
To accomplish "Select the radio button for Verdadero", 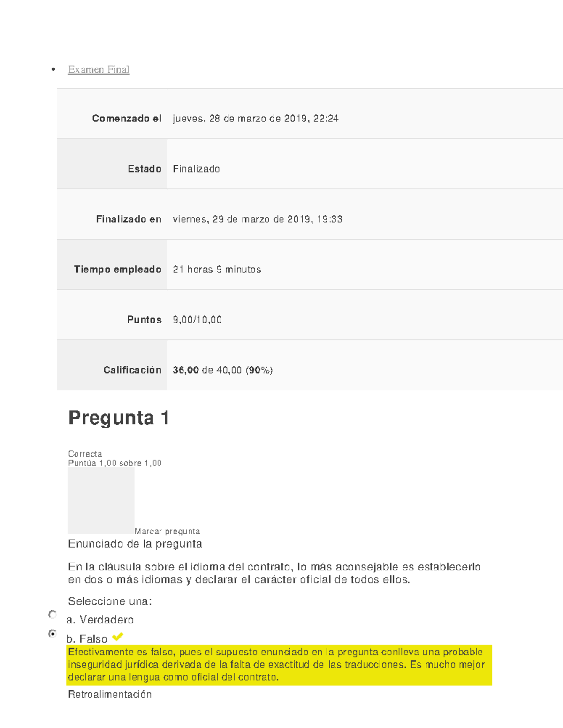I will pyautogui.click(x=53, y=613).
